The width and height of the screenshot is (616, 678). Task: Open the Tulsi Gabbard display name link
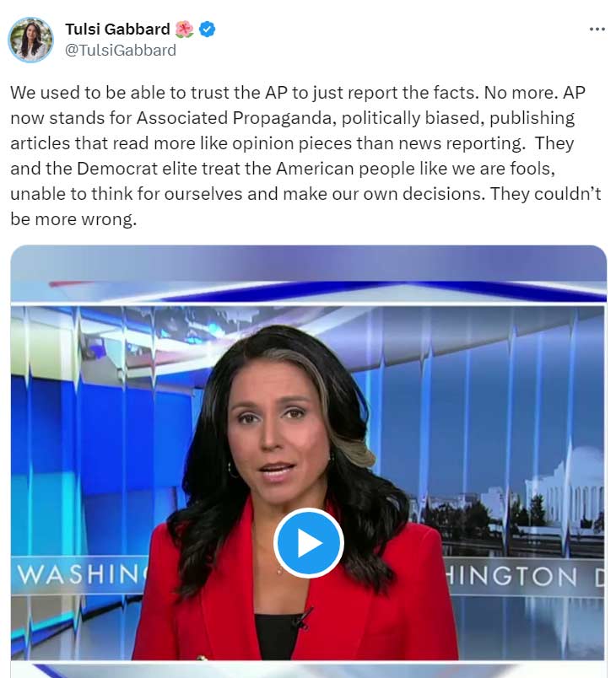point(117,29)
